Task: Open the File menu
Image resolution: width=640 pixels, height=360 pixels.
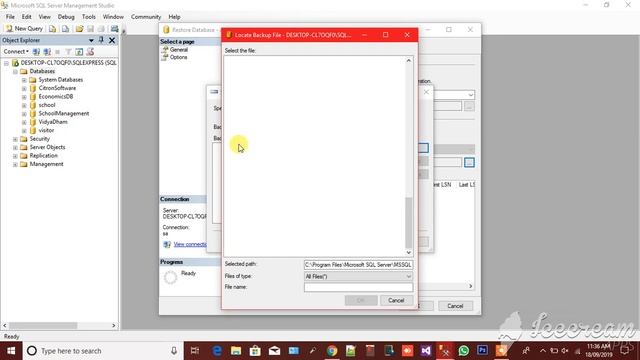Action: (10, 17)
